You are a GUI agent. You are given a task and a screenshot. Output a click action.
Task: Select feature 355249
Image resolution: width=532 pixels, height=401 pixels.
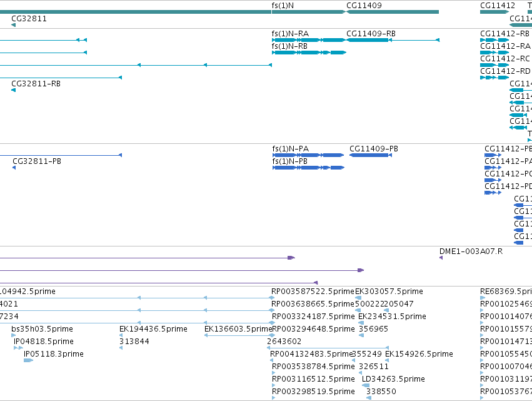(x=367, y=354)
